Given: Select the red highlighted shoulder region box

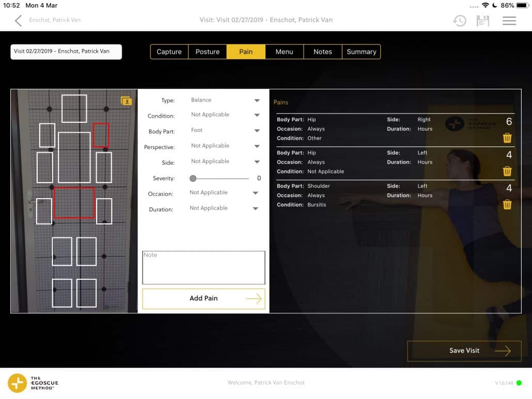Looking at the screenshot, I should tap(101, 135).
